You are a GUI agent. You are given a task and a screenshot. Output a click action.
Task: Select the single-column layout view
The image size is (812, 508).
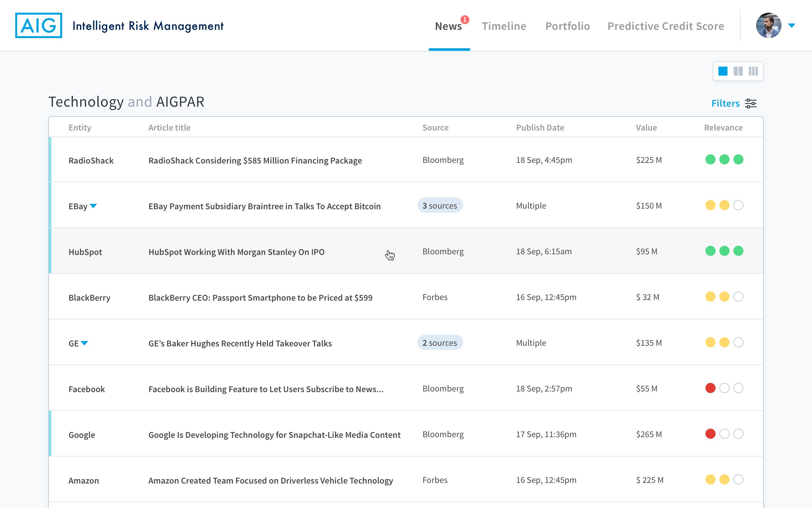(723, 71)
